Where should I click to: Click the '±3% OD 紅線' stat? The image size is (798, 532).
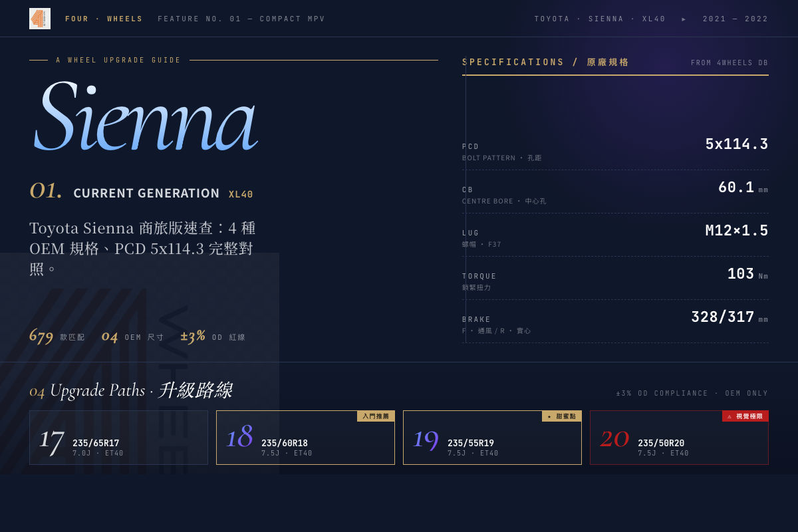click(213, 336)
